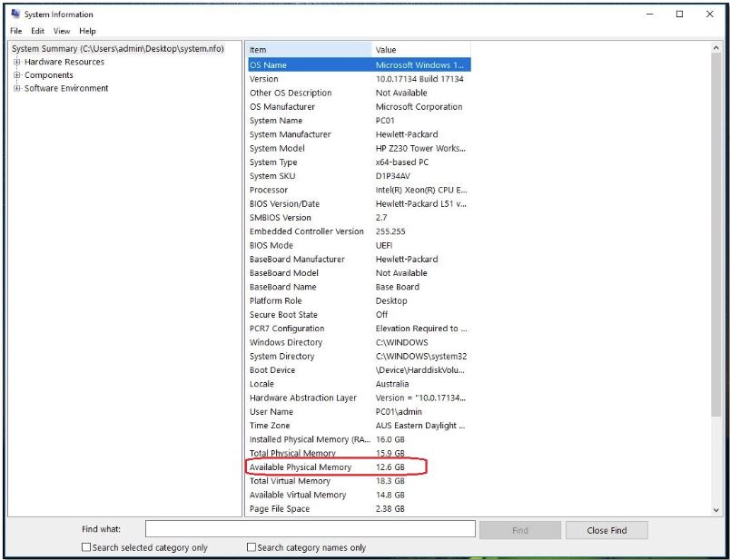Click the Item column header
Screen dimensions: 730x560
(x=310, y=50)
